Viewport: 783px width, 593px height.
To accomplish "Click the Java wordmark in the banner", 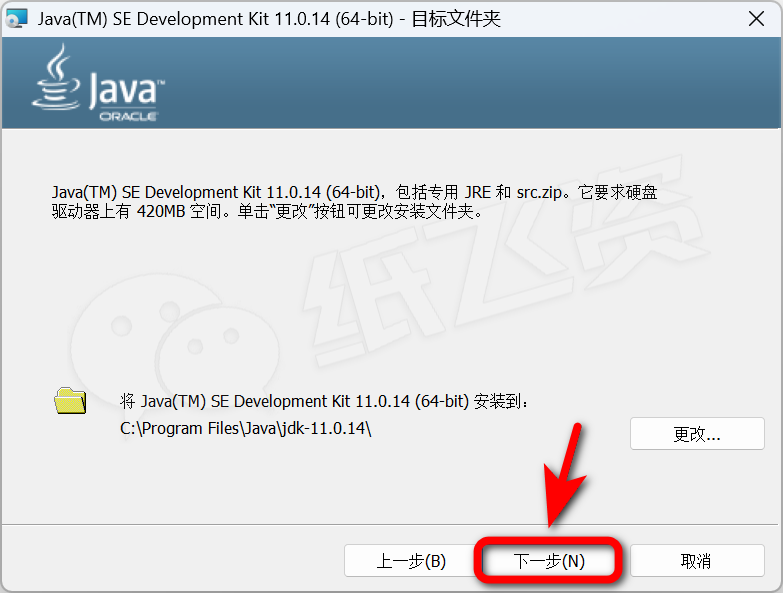I will tap(122, 92).
